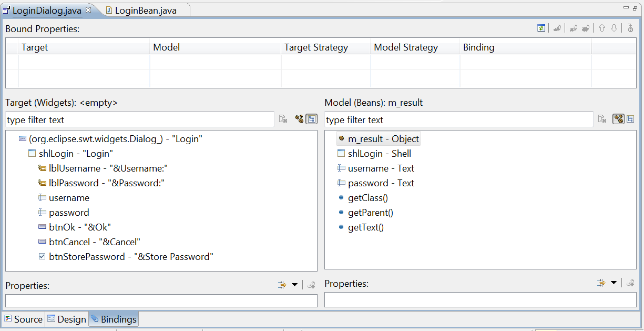Click the move binding up arrow
The height and width of the screenshot is (331, 644).
[602, 28]
